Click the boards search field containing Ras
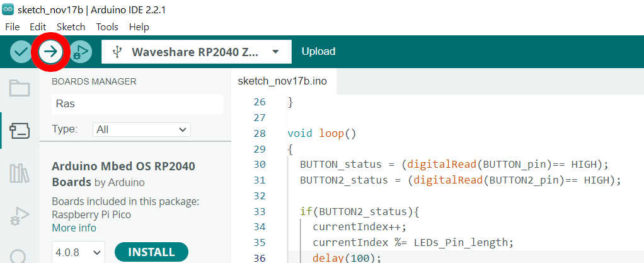This screenshot has height=263, width=644. click(x=137, y=104)
